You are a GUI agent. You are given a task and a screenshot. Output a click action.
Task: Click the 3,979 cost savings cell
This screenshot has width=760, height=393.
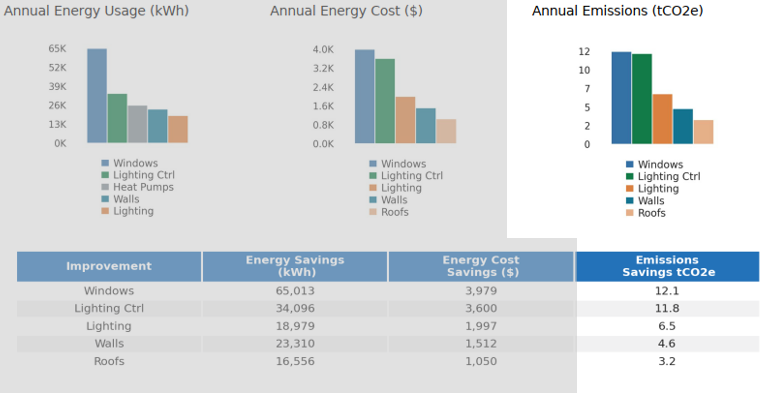coord(481,291)
